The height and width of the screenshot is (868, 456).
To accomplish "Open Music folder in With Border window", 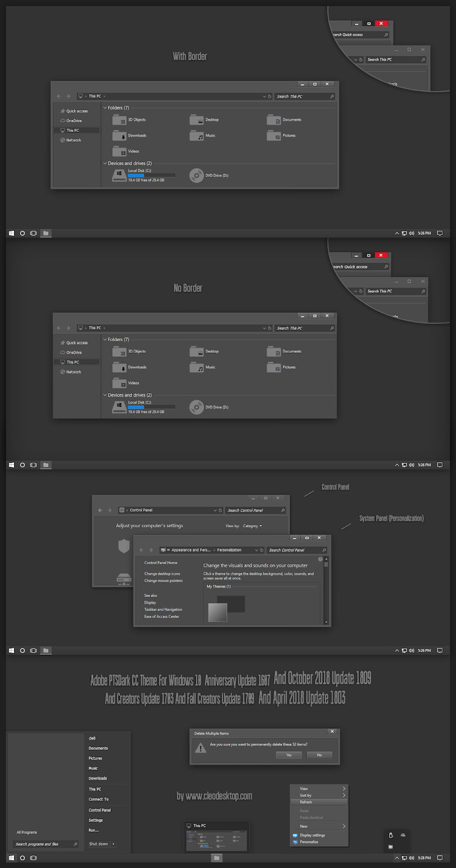I will (203, 136).
